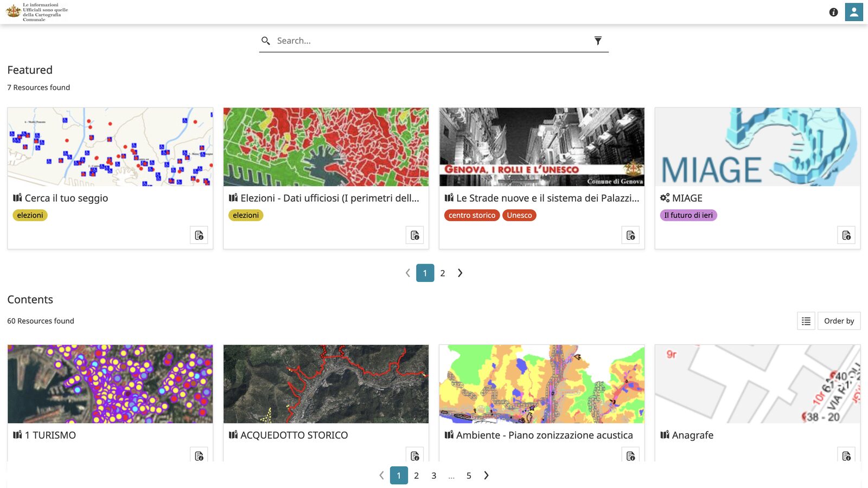868x488 pixels.
Task: View details icon on MIAGE card
Action: tap(846, 235)
